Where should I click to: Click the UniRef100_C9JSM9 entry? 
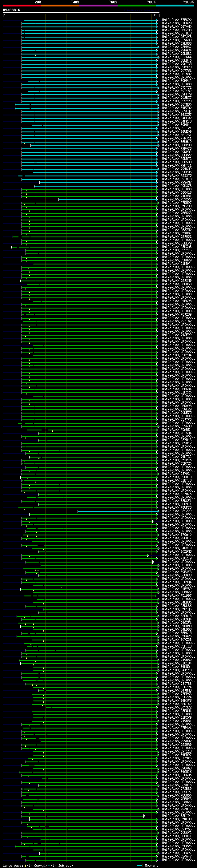177,281
